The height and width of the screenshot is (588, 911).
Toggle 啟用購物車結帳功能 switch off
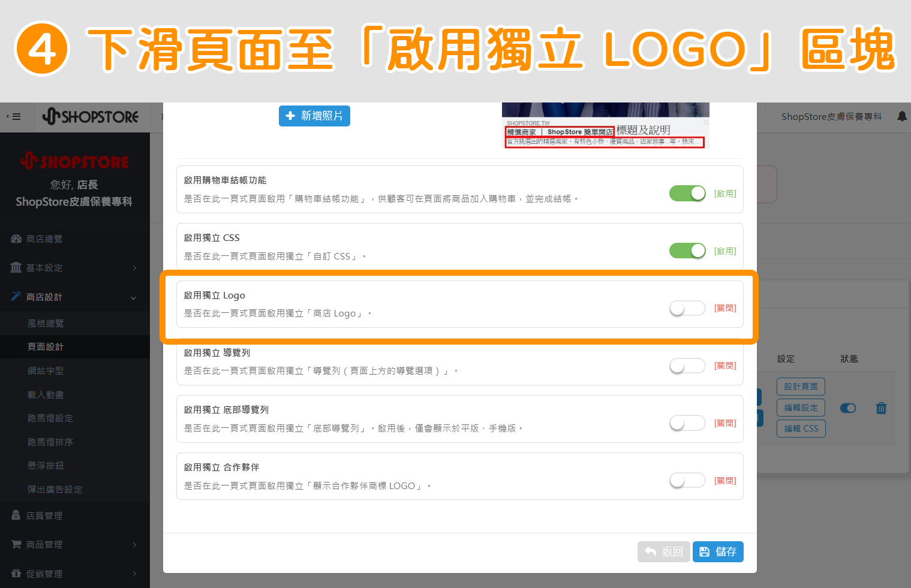(687, 194)
